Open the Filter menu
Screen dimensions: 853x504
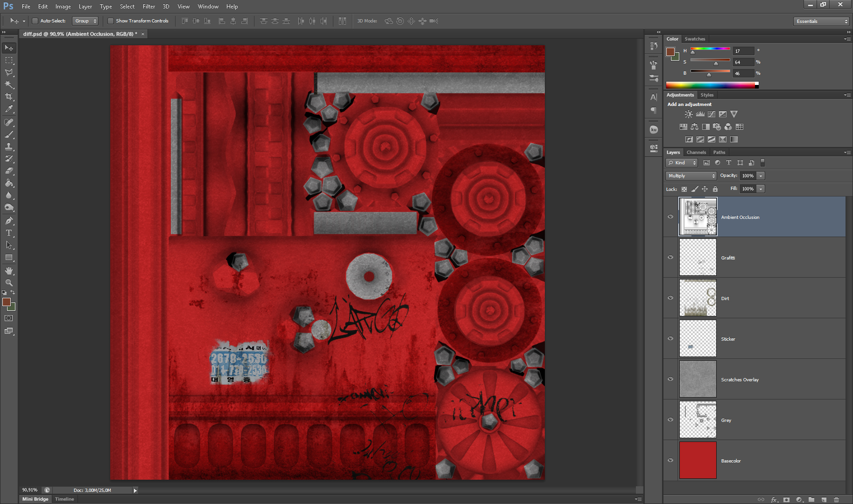148,7
